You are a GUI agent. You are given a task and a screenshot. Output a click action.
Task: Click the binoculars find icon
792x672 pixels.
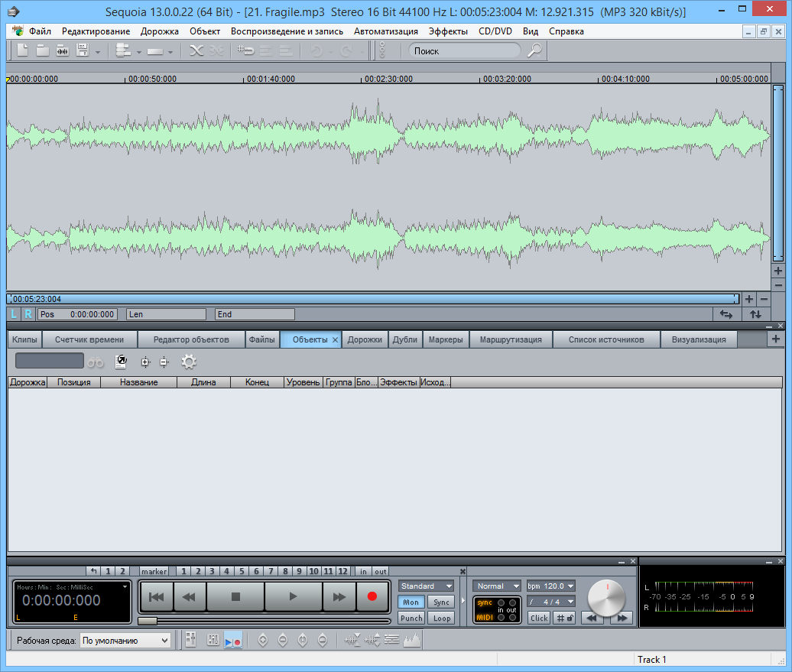pos(96,362)
